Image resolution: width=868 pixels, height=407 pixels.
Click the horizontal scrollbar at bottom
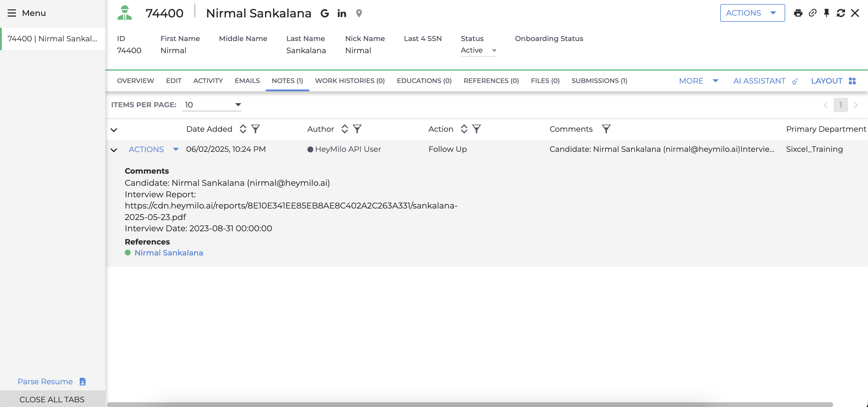469,404
